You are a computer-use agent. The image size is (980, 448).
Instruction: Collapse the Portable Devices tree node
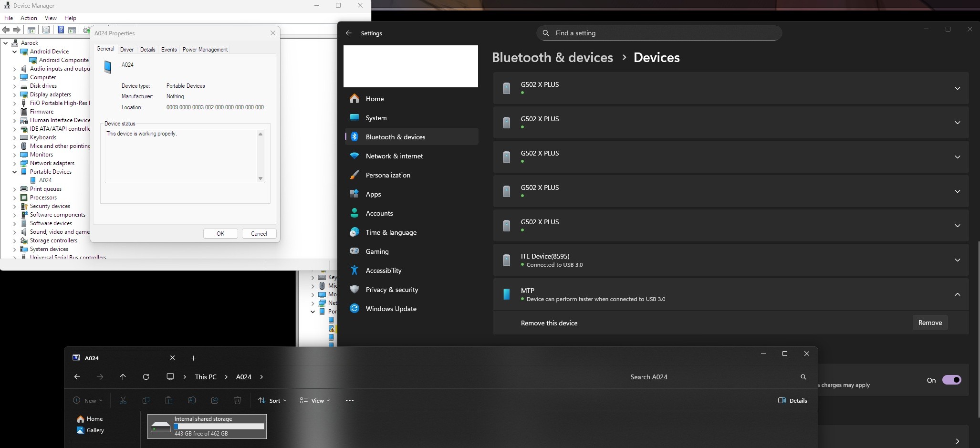point(15,172)
